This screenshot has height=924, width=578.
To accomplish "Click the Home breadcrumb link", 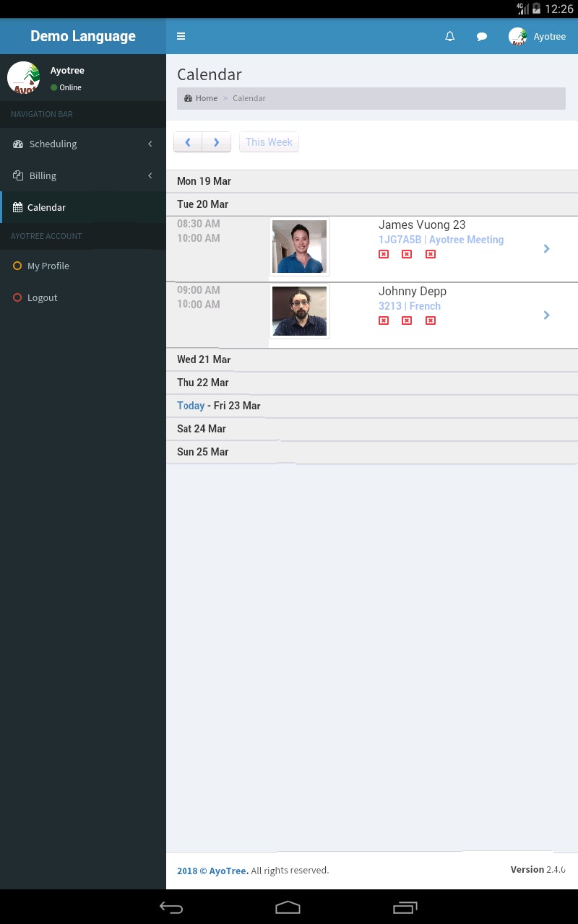I will 206,98.
